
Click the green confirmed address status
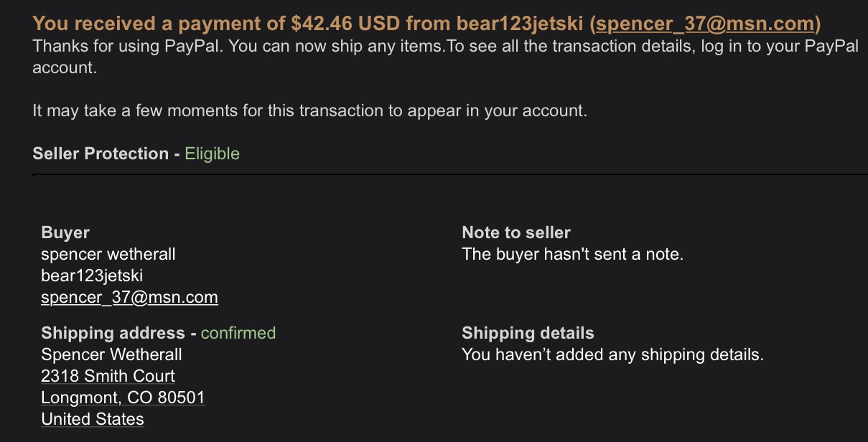point(238,333)
